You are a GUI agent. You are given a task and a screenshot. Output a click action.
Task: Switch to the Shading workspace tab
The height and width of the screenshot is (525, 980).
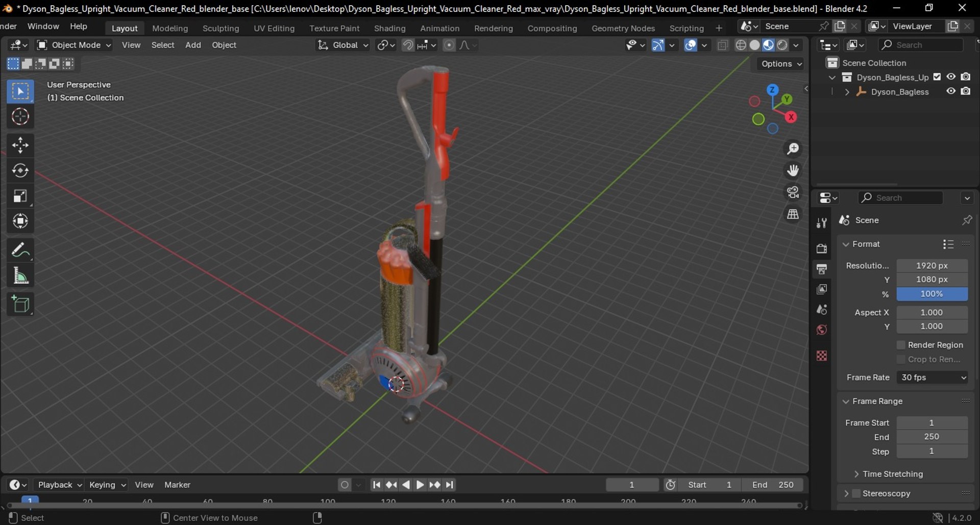(x=389, y=28)
